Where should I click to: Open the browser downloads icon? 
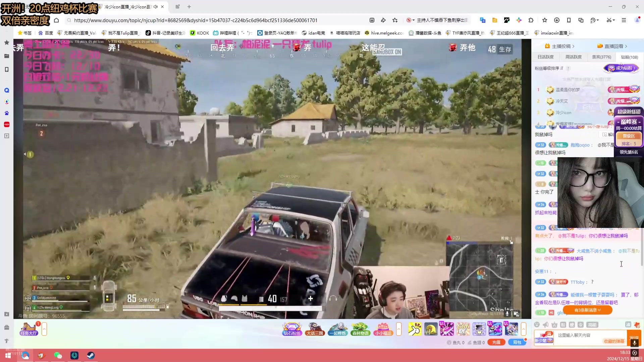click(557, 20)
